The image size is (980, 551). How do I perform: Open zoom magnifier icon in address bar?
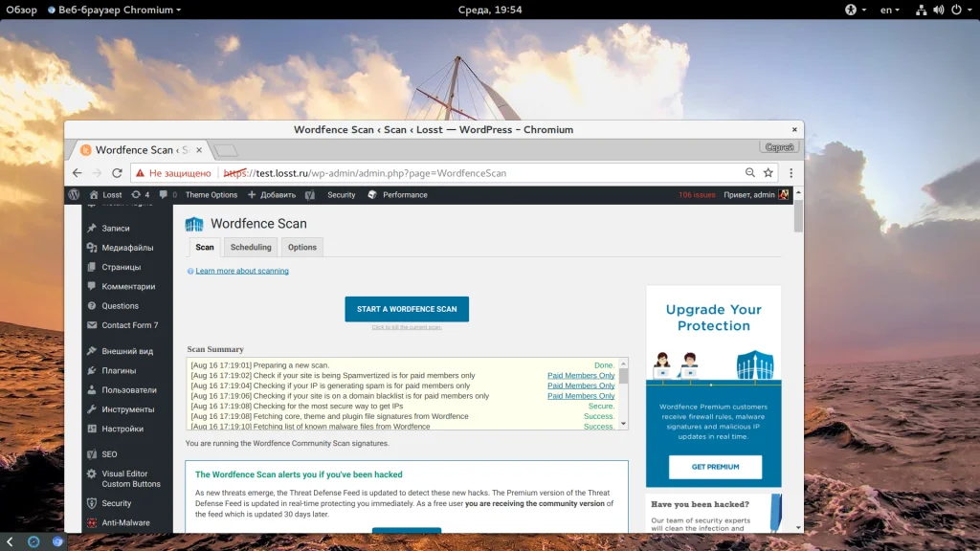[750, 173]
